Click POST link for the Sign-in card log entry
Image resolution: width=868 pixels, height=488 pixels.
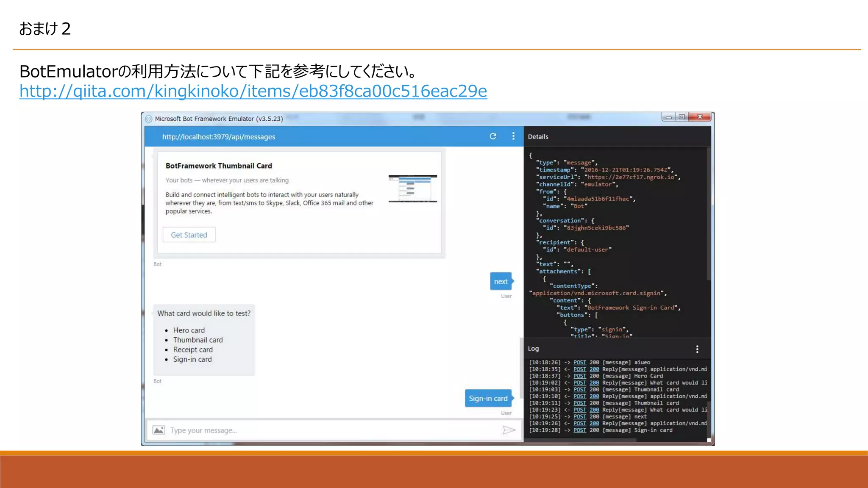(579, 430)
